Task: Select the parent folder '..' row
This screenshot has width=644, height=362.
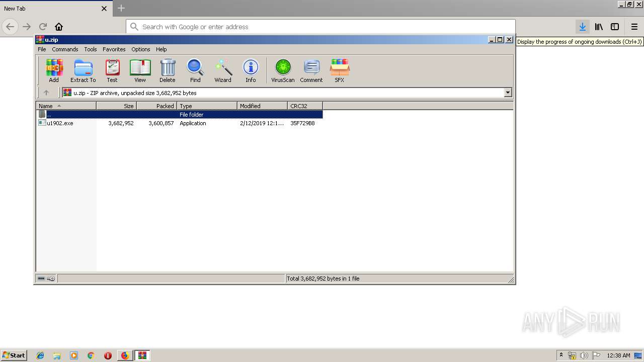Action: tap(180, 115)
